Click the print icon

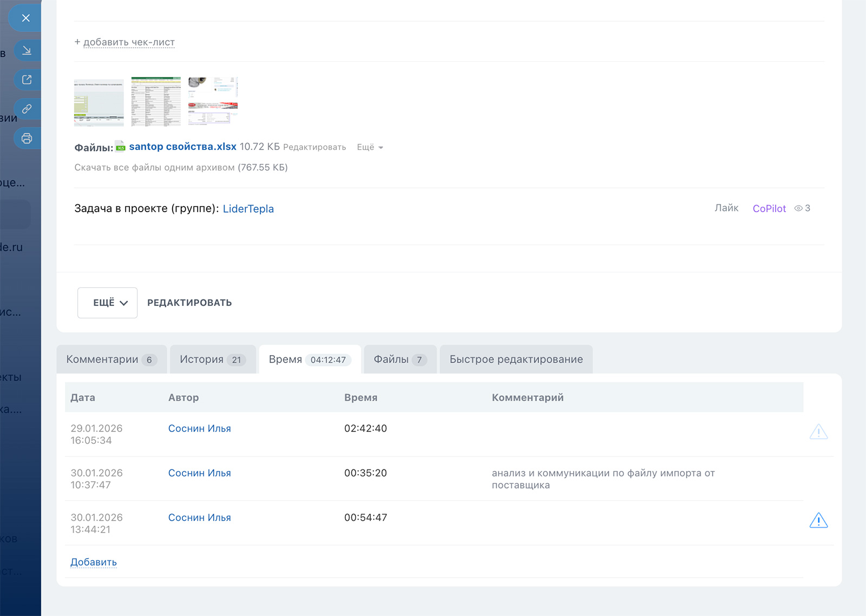click(x=27, y=139)
